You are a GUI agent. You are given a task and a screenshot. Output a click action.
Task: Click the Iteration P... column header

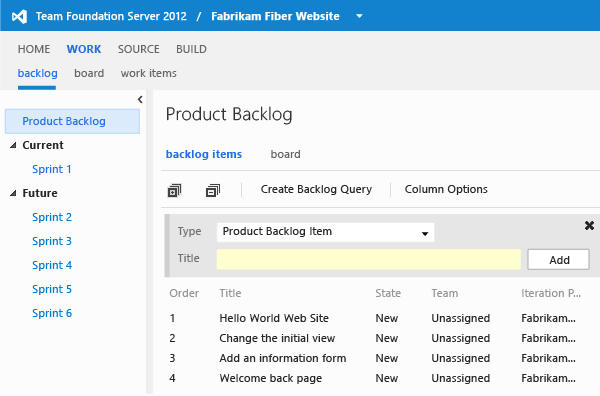[551, 293]
